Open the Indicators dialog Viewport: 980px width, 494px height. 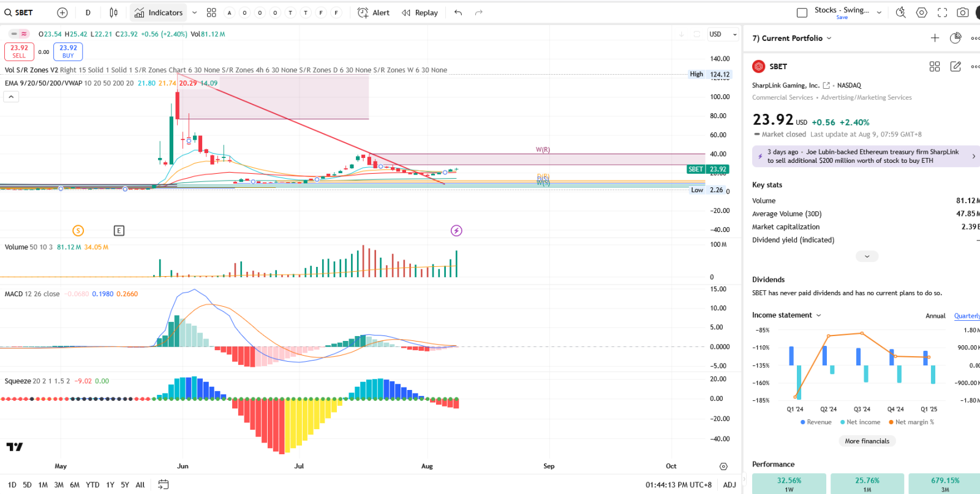pyautogui.click(x=159, y=12)
